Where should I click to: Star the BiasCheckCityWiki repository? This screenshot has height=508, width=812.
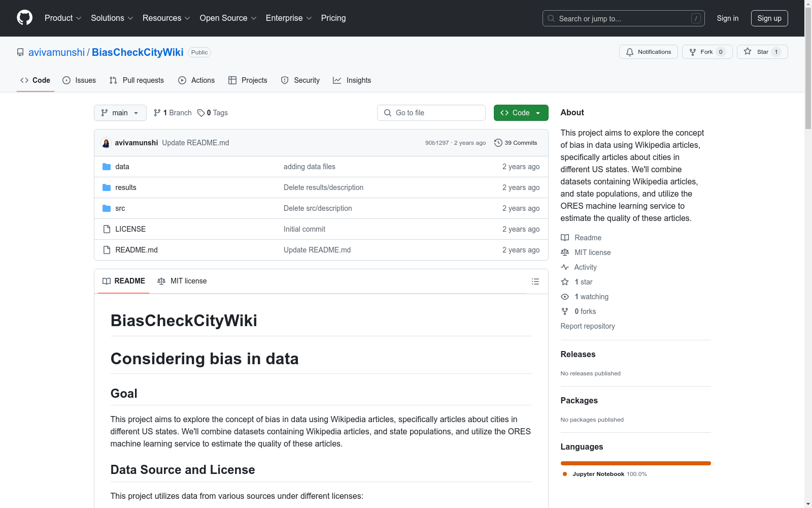pos(762,52)
